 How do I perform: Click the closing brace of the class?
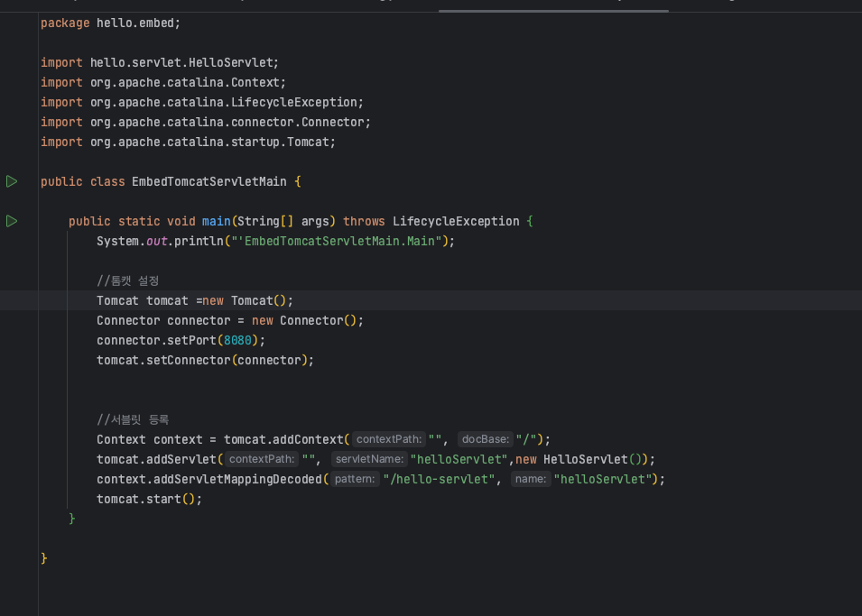(44, 558)
